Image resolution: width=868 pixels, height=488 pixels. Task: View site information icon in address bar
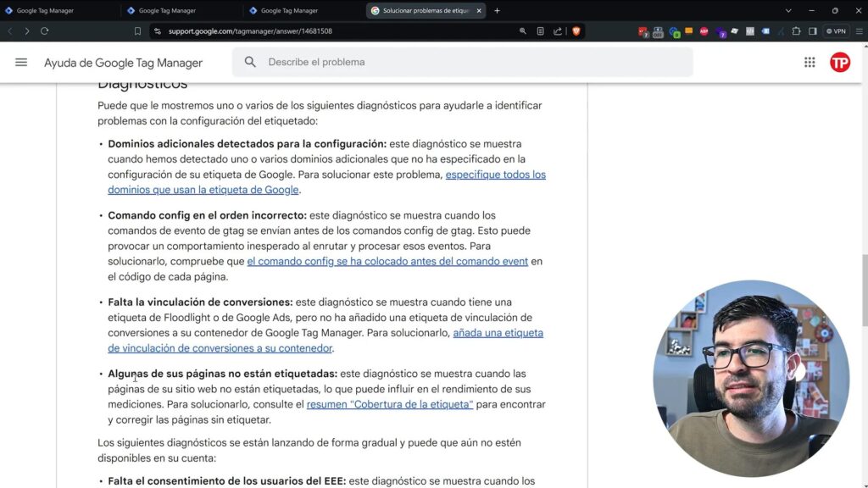pyautogui.click(x=158, y=31)
